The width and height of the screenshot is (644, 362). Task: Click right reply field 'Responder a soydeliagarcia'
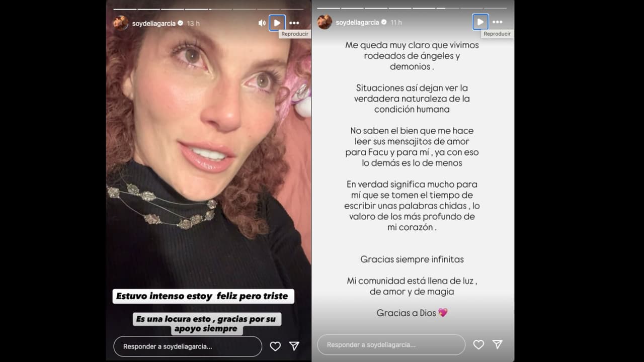[x=391, y=345]
